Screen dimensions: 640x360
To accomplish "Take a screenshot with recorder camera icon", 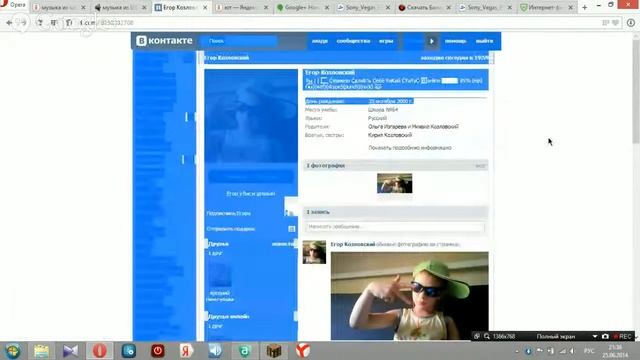I will click(x=605, y=336).
